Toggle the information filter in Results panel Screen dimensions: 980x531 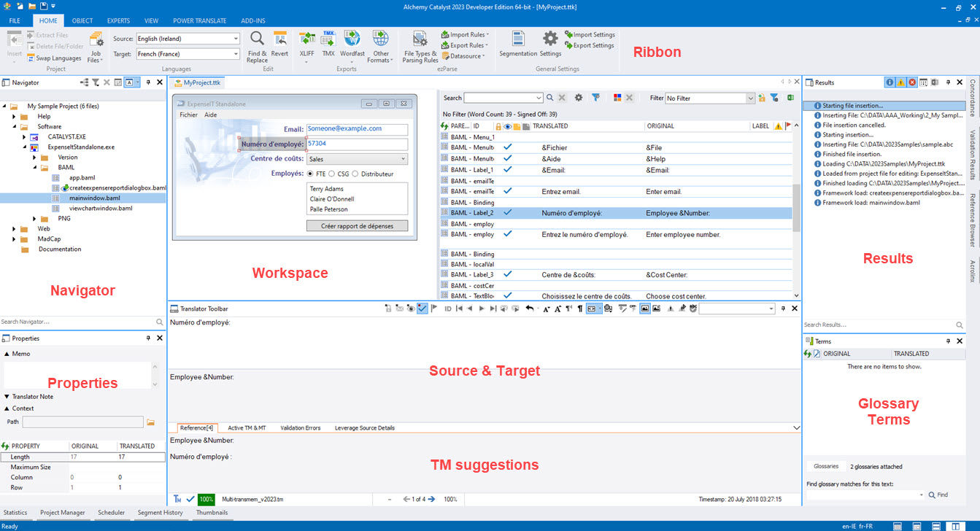point(890,82)
